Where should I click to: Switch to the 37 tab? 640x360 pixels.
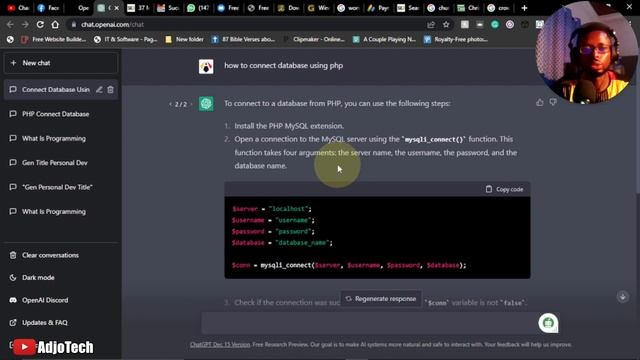[x=138, y=8]
